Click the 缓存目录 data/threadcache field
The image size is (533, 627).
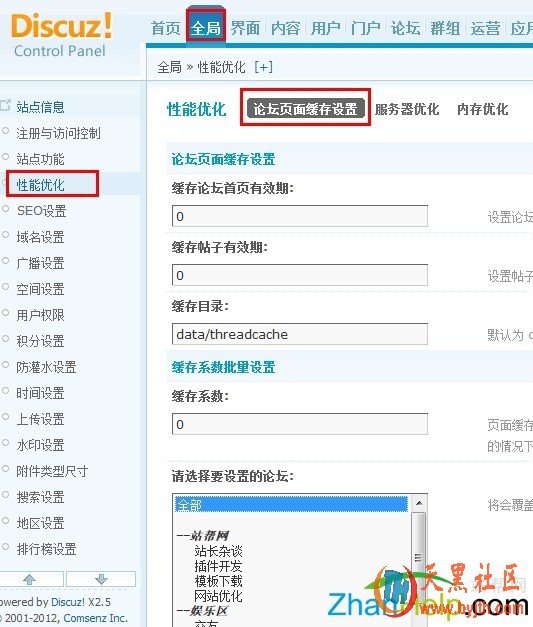299,334
